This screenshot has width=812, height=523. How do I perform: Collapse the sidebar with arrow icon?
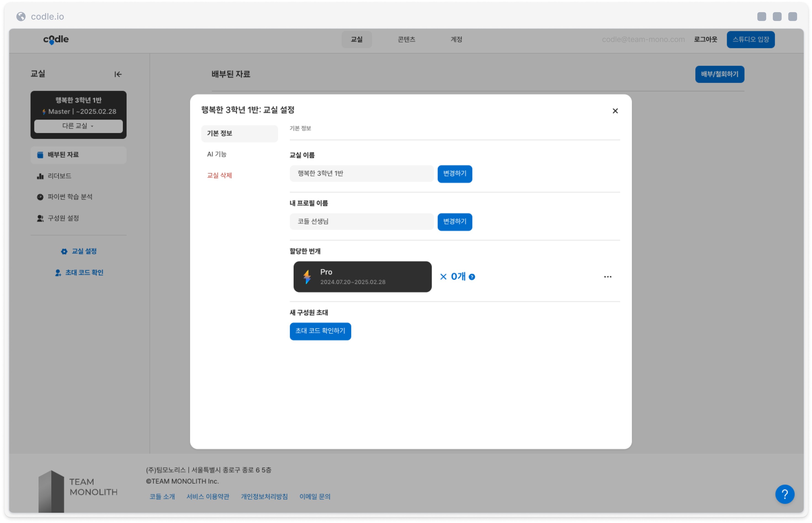(x=118, y=74)
